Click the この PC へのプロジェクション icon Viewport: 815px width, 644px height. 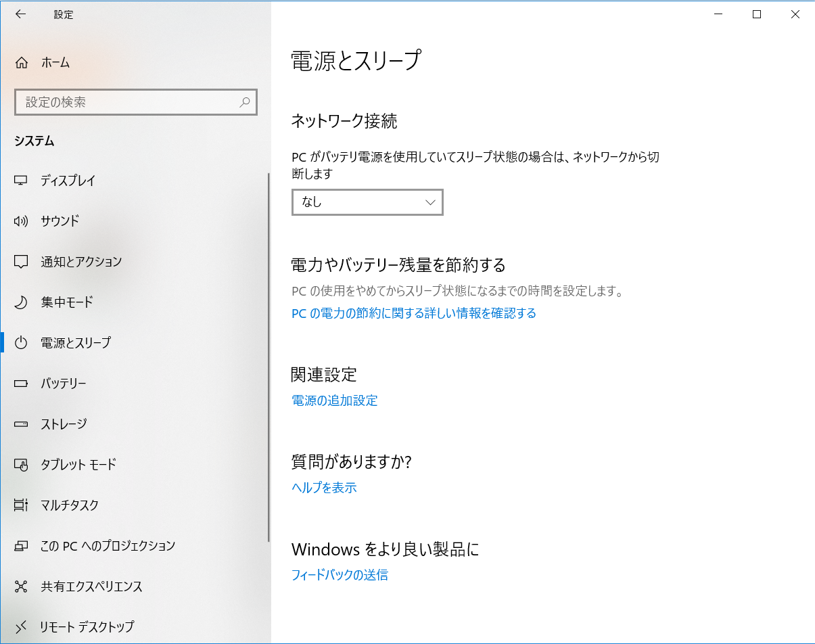coord(21,546)
